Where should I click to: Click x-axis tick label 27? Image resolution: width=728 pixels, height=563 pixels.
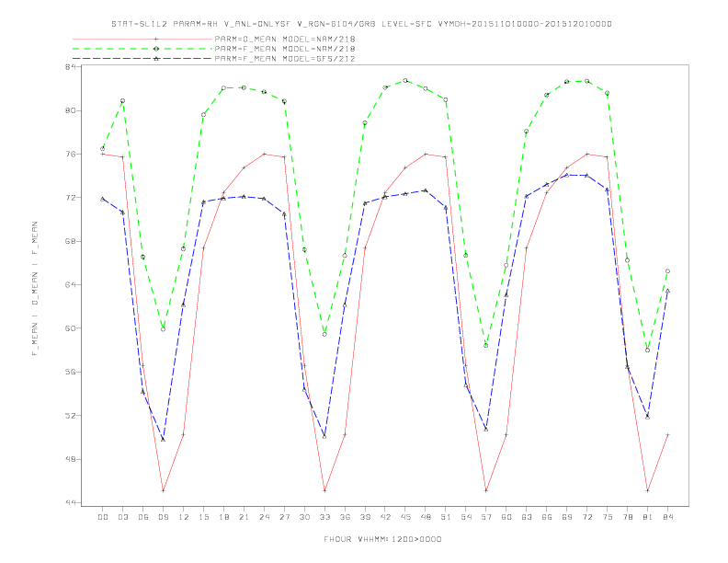pos(284,517)
